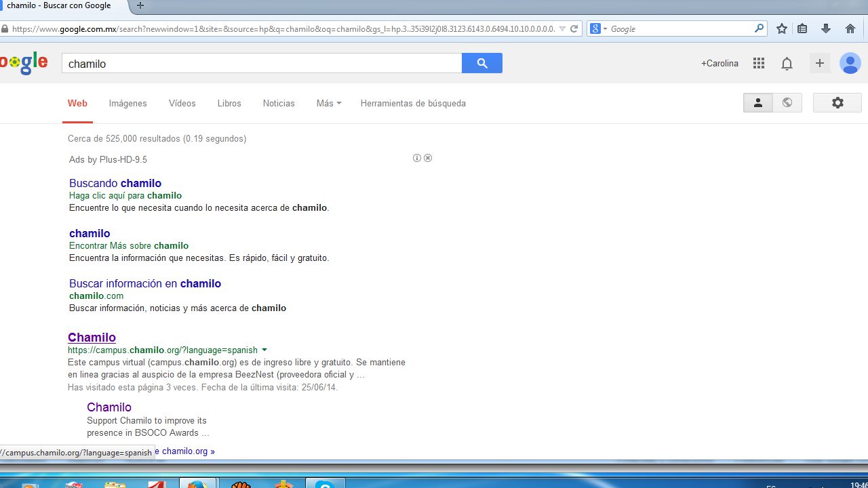Open Herramientas de búsqueda
The image size is (868, 488).
413,104
